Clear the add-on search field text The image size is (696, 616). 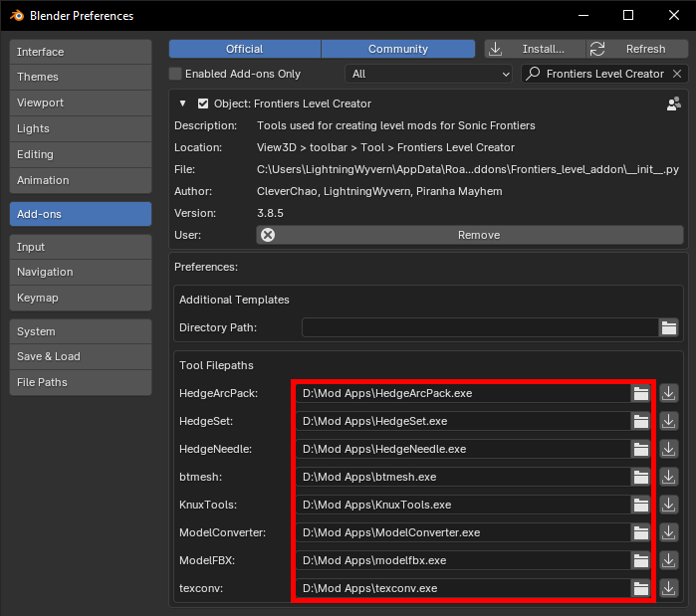[x=677, y=74]
